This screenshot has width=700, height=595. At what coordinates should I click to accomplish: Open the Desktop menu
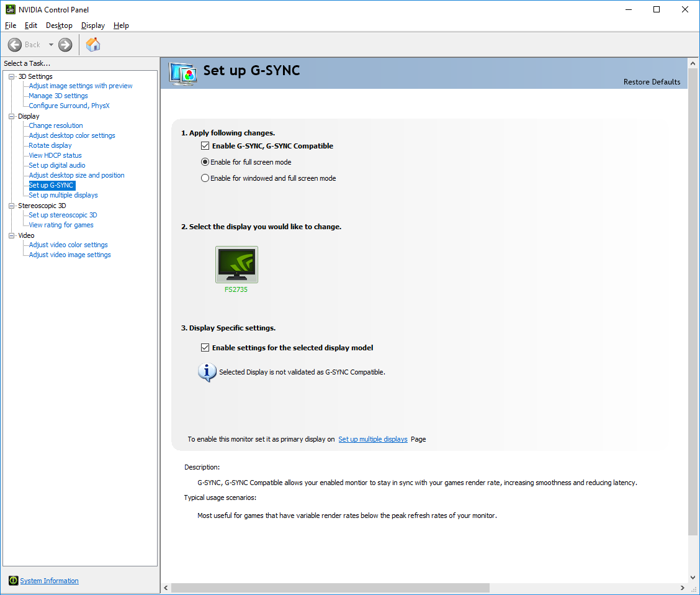pos(59,25)
